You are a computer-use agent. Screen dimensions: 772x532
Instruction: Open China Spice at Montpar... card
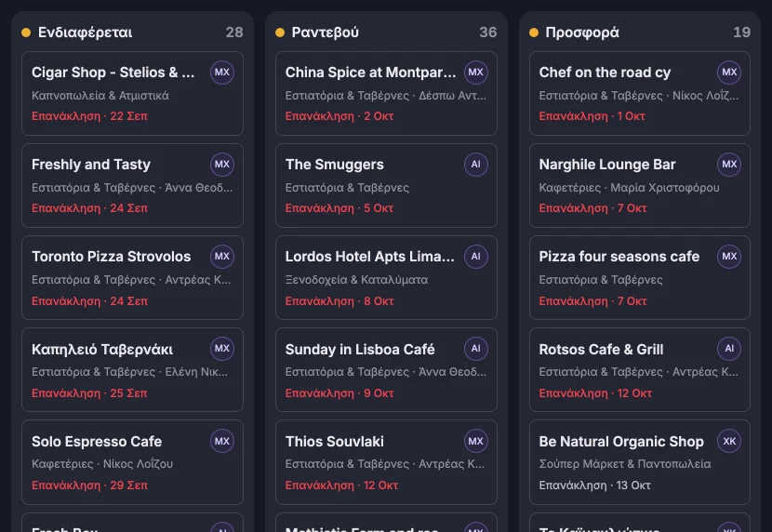386,94
